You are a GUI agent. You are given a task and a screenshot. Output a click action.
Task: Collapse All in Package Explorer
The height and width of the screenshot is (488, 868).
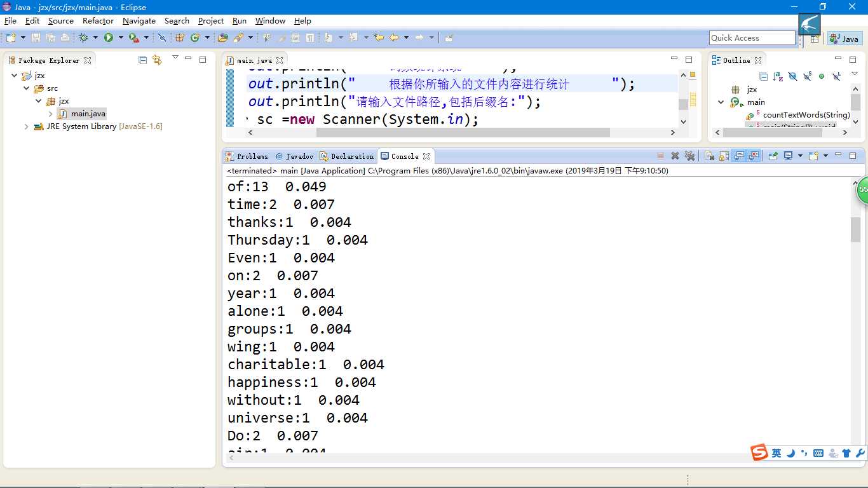[x=142, y=60]
